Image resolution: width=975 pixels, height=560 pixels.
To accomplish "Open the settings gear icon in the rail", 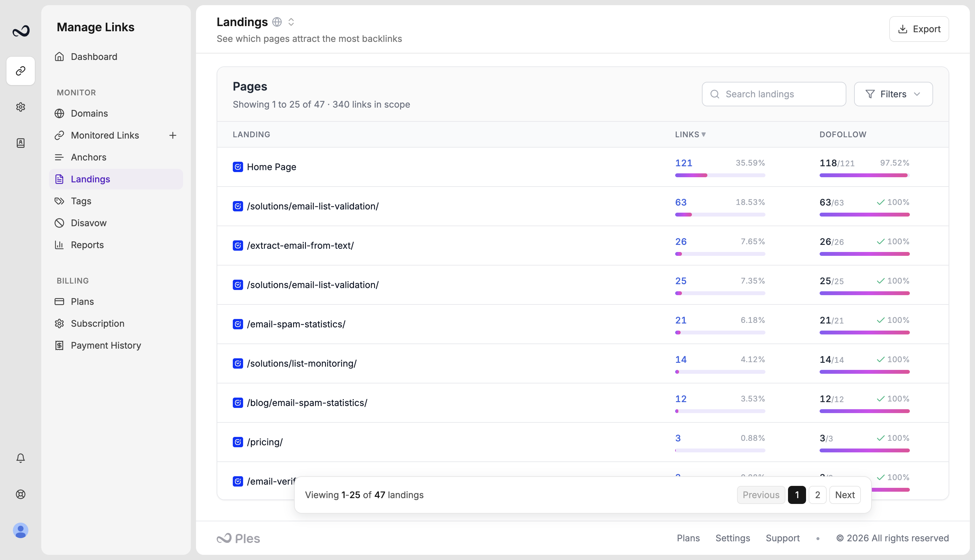I will pyautogui.click(x=21, y=107).
